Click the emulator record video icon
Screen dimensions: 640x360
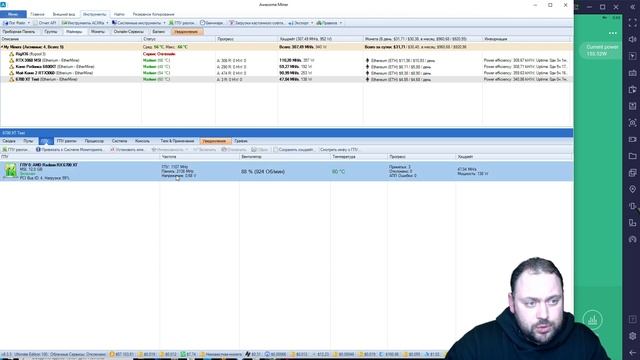click(x=632, y=139)
